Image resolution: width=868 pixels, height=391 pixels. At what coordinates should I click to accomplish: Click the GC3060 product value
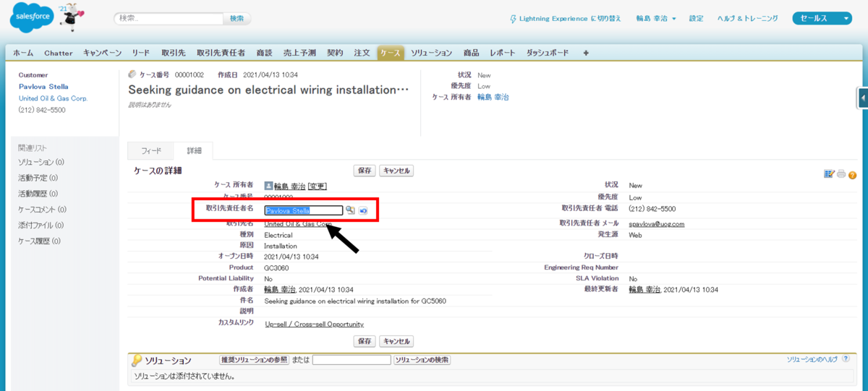(276, 267)
